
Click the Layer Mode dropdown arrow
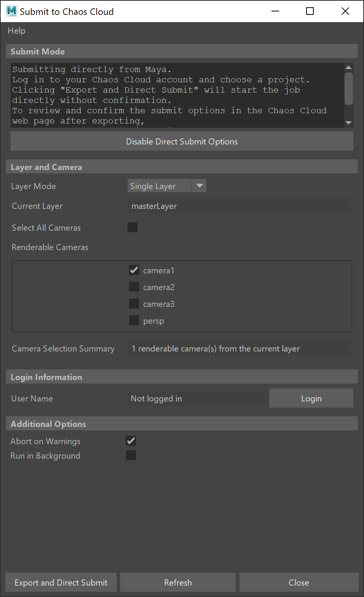point(200,186)
